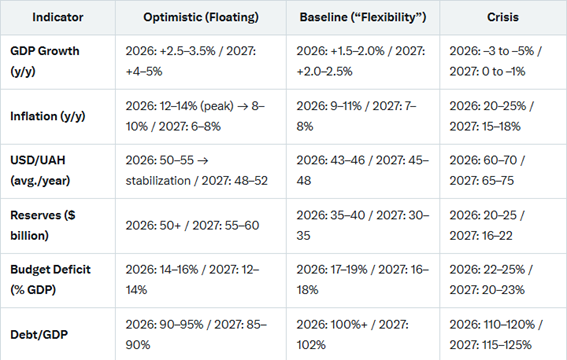Select the Crisis column header
This screenshot has width=567, height=360.
pyautogui.click(x=503, y=17)
